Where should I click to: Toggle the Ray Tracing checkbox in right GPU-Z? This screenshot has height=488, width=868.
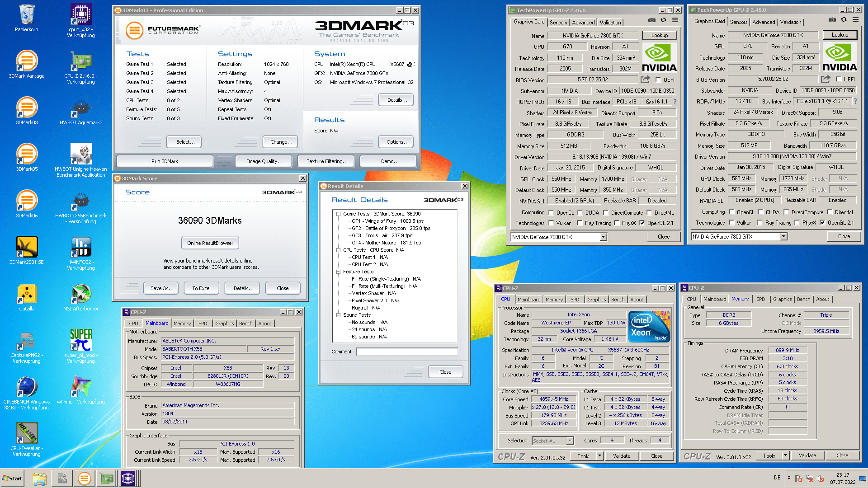tap(760, 223)
